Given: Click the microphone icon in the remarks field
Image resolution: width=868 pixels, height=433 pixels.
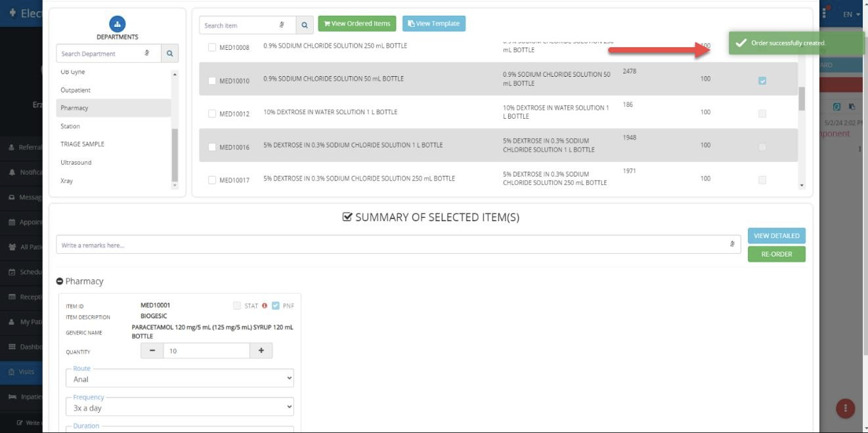Looking at the screenshot, I should pos(732,245).
